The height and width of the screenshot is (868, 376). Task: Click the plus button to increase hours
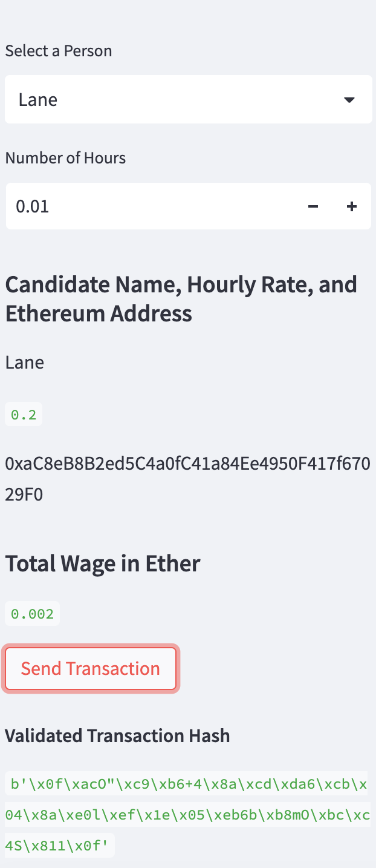[351, 206]
